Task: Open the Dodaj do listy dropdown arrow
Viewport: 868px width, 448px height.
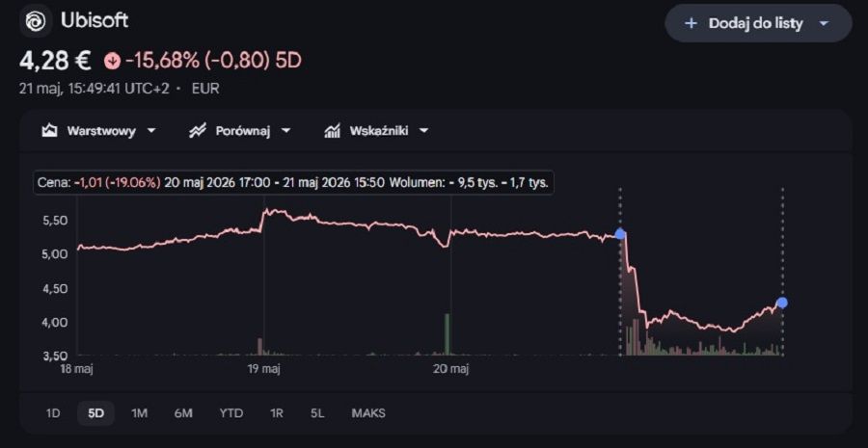Action: (x=824, y=23)
